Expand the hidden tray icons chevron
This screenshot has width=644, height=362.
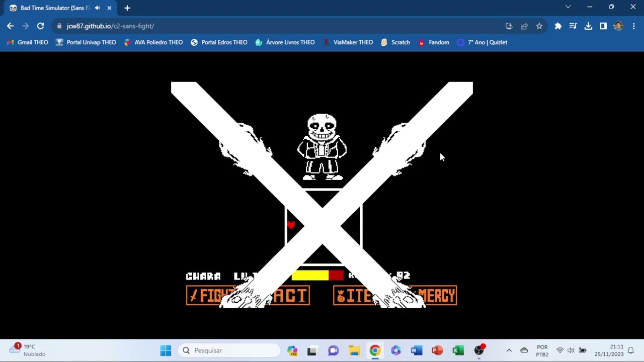pyautogui.click(x=509, y=350)
